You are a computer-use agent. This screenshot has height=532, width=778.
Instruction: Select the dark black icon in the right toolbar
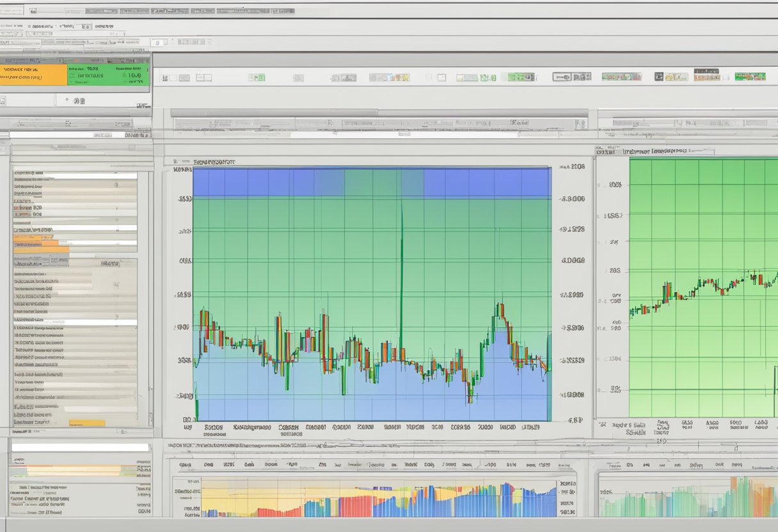pyautogui.click(x=658, y=77)
